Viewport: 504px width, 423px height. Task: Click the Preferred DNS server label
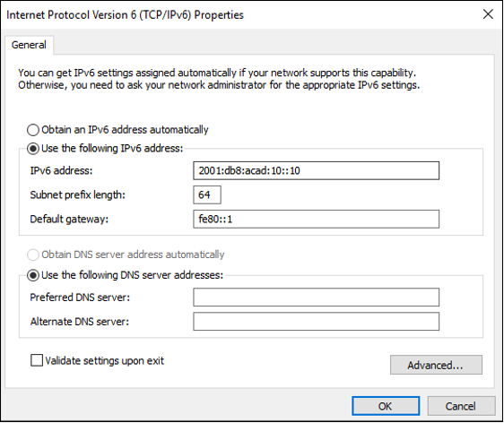[x=80, y=298]
